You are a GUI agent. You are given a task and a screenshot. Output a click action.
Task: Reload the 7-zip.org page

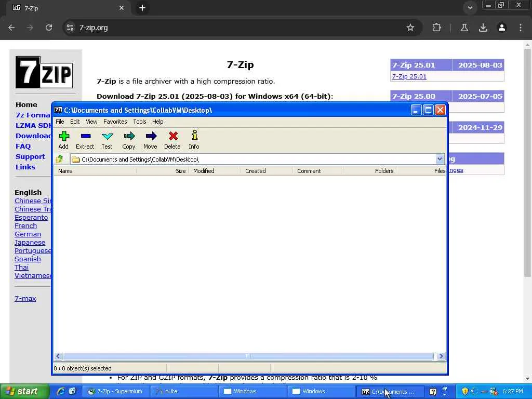click(x=49, y=28)
